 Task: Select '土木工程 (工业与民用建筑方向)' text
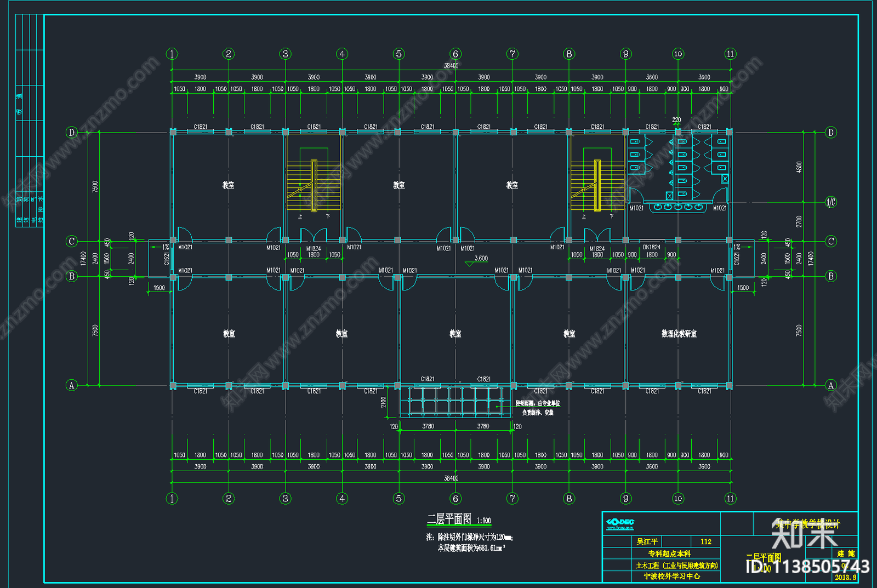677,566
